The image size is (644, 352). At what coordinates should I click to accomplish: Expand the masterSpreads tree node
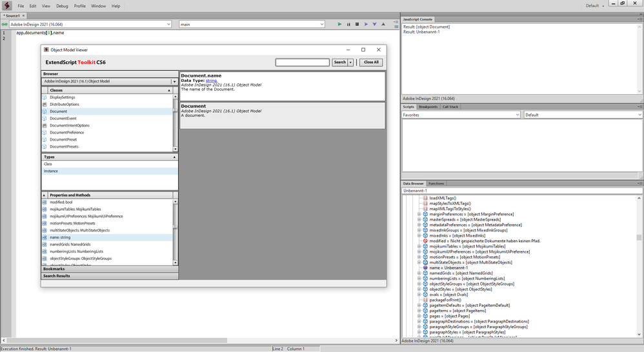pyautogui.click(x=419, y=219)
